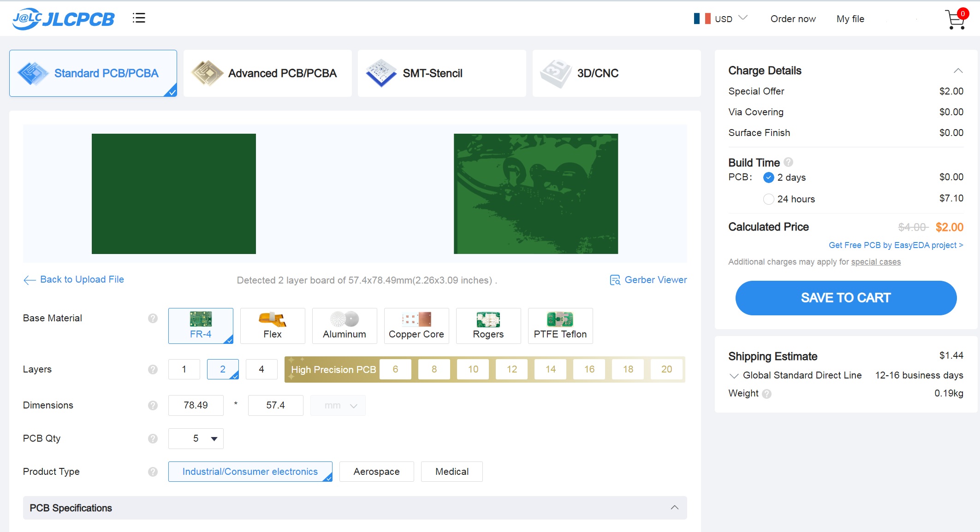This screenshot has width=980, height=532.
Task: Switch to SMT-Stencil tab
Action: point(442,73)
